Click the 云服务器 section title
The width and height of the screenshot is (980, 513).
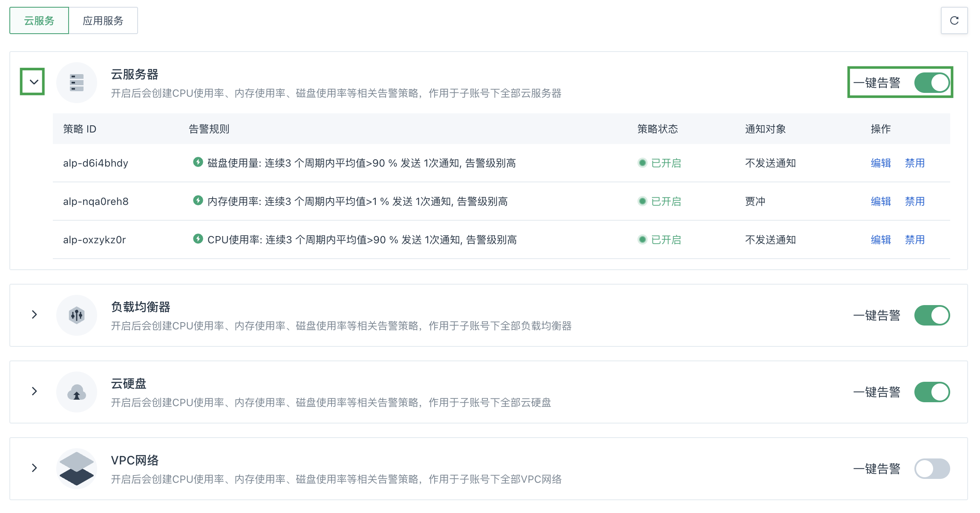(x=135, y=74)
